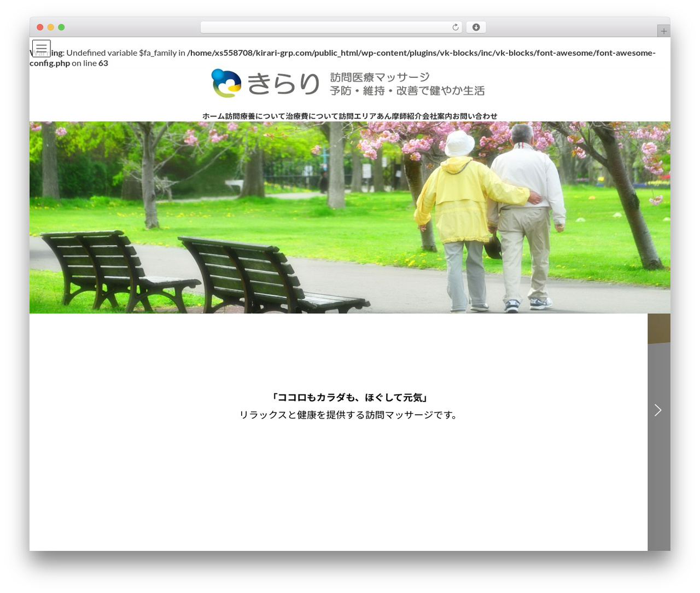Click the font-awesome-config.php warning path
This screenshot has height=593, width=700.
342,57
